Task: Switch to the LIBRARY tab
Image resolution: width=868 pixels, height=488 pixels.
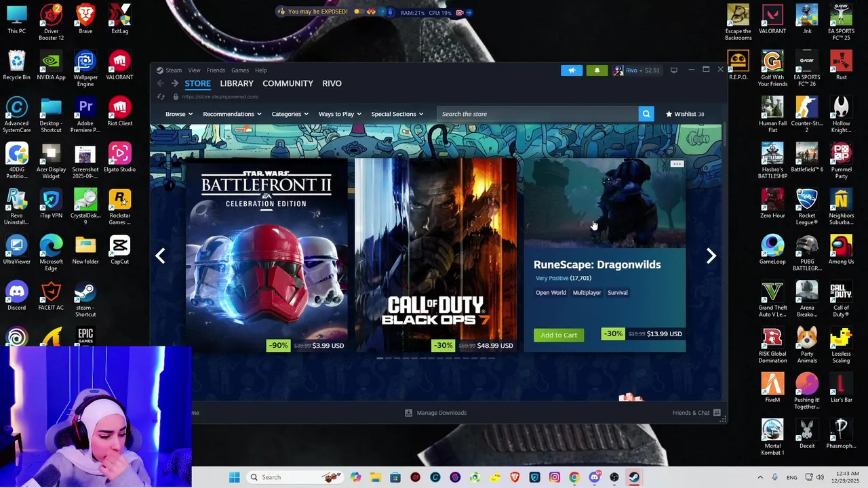Action: [237, 83]
